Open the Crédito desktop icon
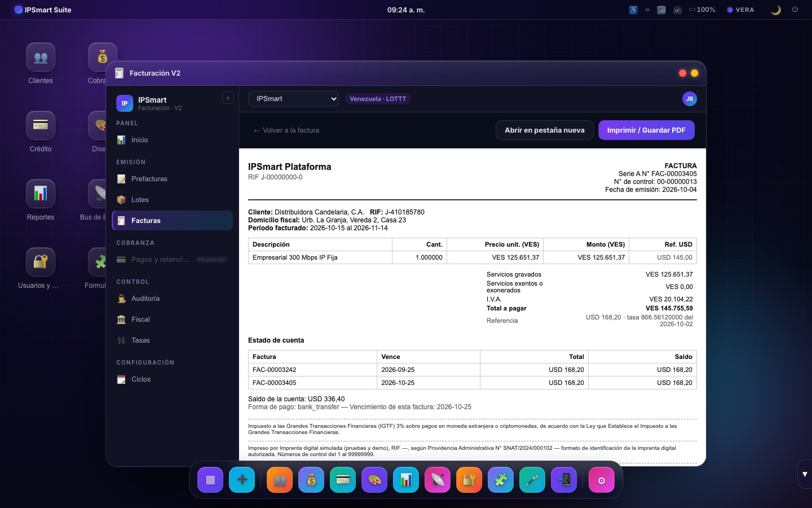 (41, 132)
